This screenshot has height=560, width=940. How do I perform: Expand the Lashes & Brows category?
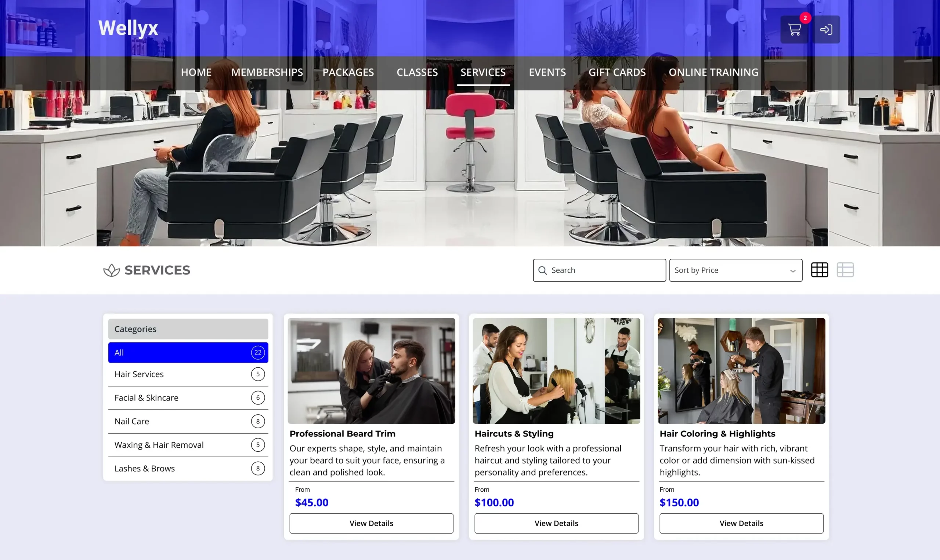point(188,468)
